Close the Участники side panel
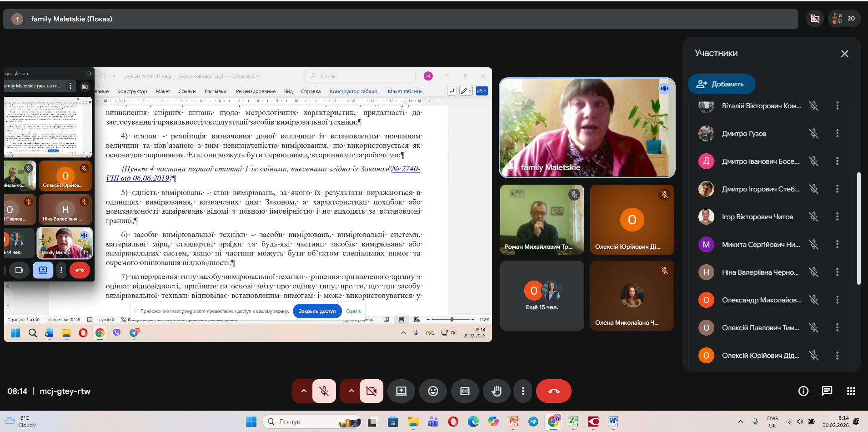Viewport: 868px width, 432px height. (x=844, y=54)
